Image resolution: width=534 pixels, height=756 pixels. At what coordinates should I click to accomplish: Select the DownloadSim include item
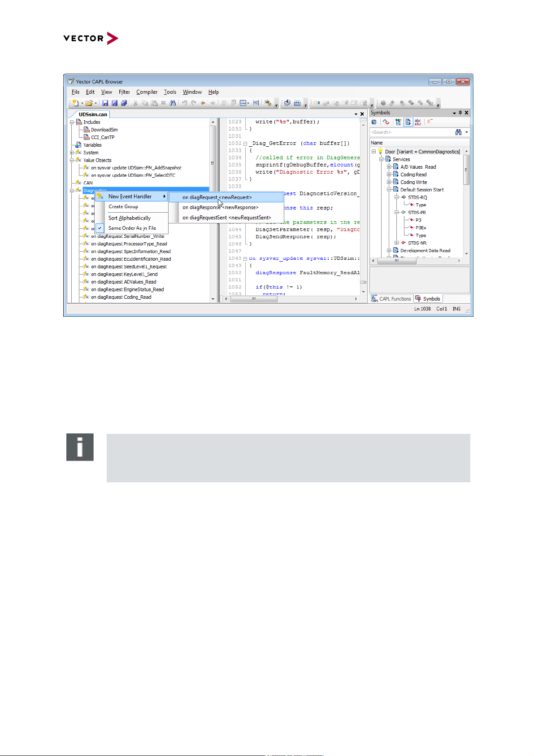104,130
